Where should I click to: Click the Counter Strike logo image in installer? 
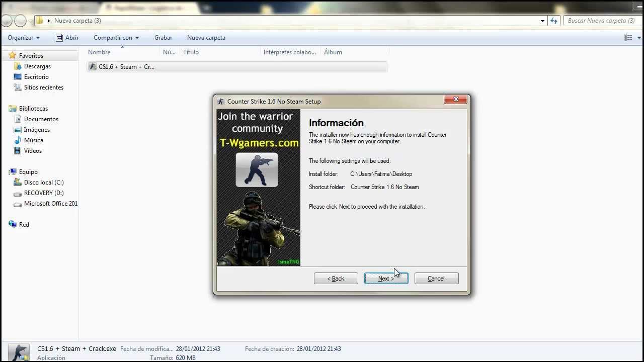257,170
